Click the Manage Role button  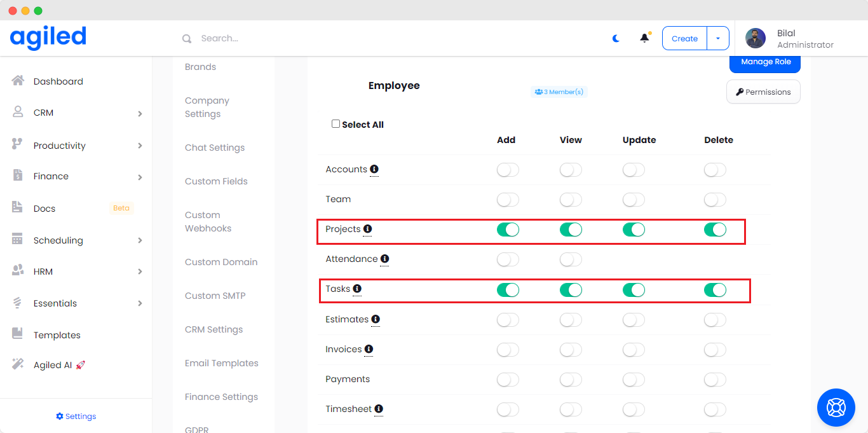point(765,62)
